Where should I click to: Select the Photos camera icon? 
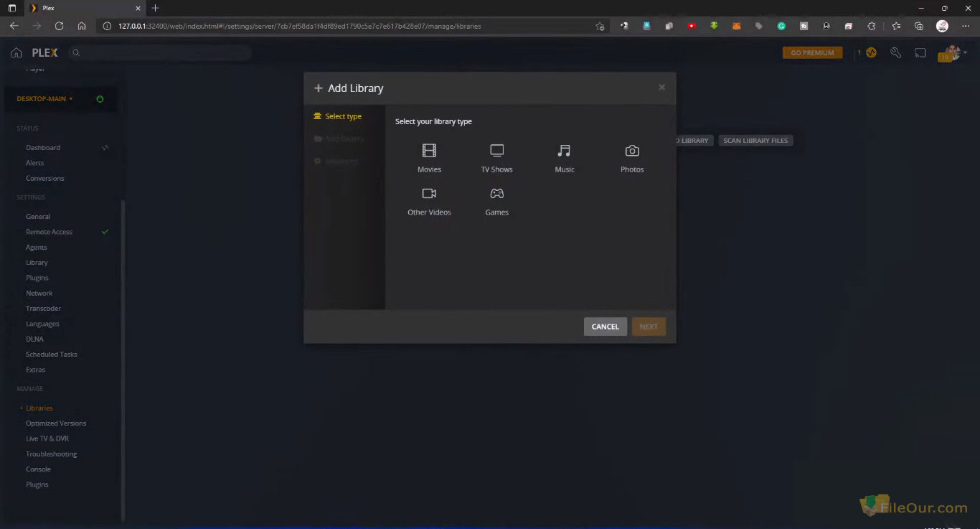(x=632, y=151)
